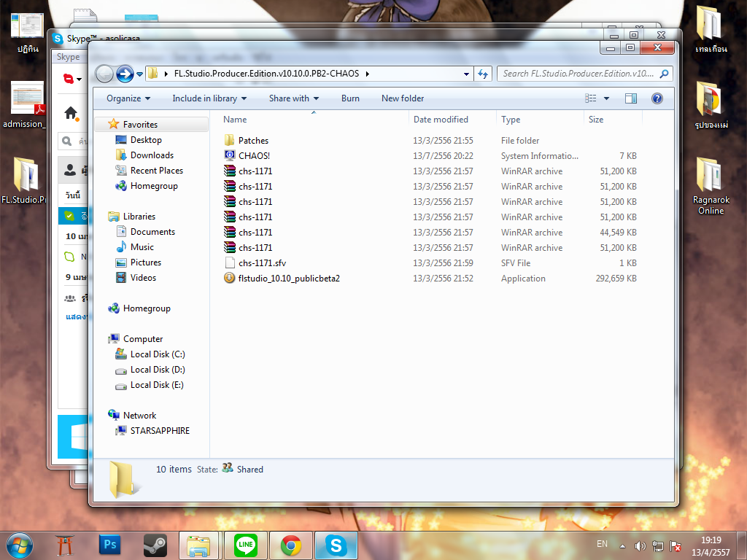This screenshot has height=560, width=747.
Task: Open the Documents library
Action: coord(152,232)
